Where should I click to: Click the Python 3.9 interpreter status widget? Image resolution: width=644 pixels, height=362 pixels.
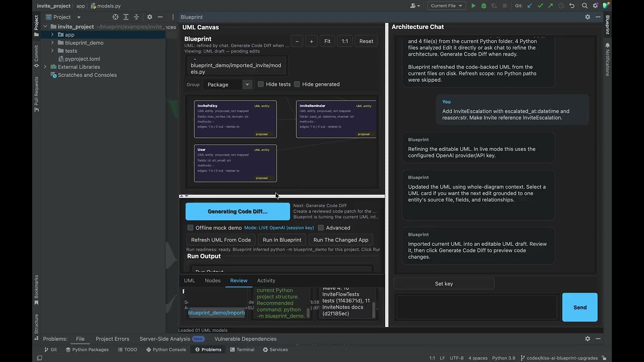[504, 358]
